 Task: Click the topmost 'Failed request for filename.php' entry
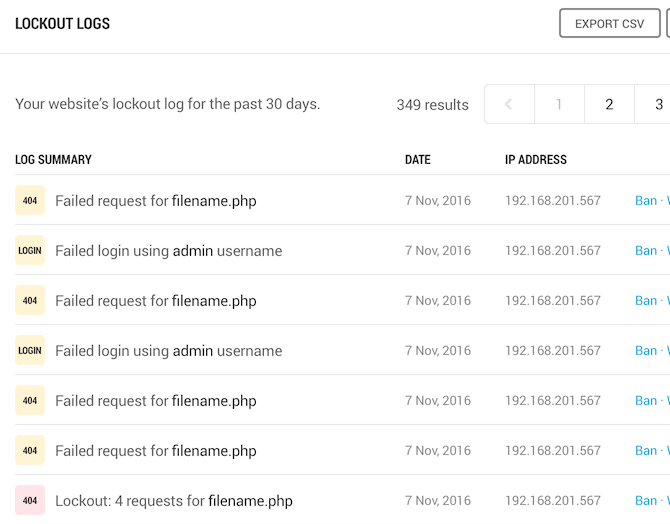coord(156,201)
